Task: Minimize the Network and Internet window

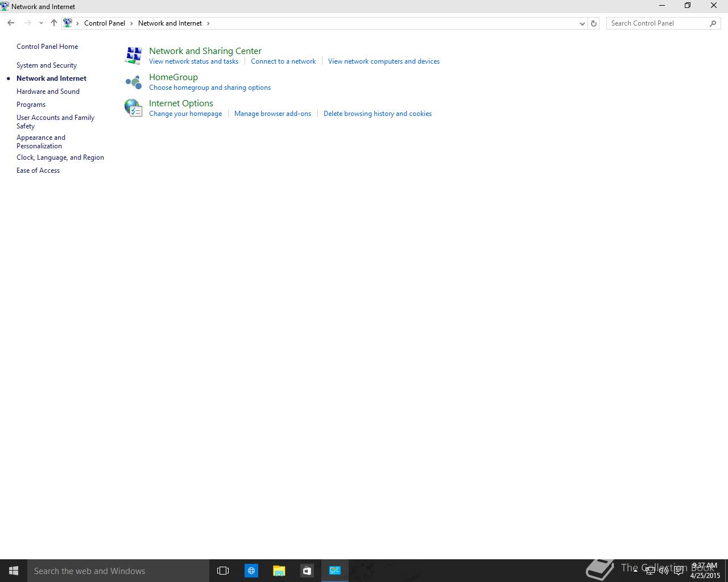Action: [661, 6]
